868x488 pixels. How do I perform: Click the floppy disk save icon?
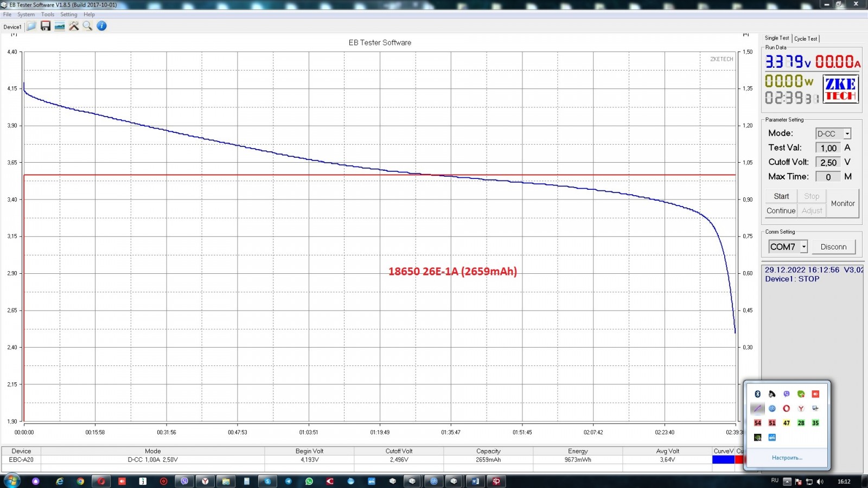click(x=46, y=26)
